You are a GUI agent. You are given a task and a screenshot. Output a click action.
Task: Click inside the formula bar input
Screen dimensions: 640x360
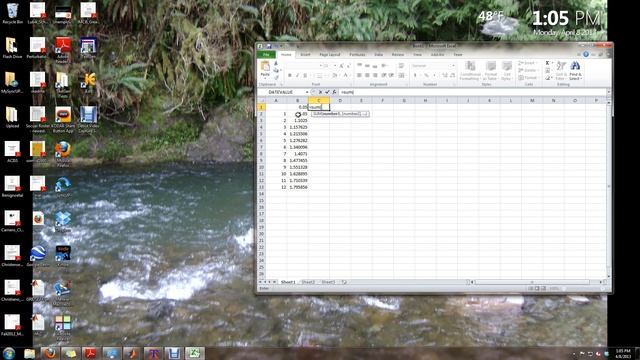click(x=473, y=92)
